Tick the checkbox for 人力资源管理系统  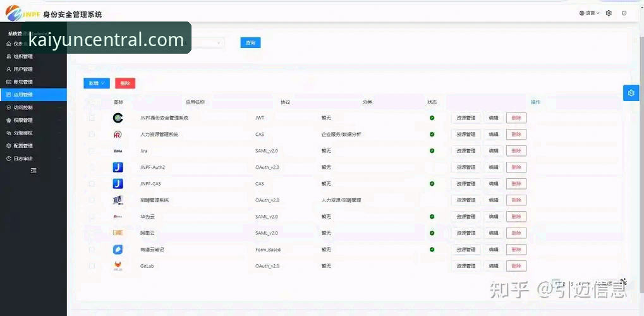pyautogui.click(x=92, y=135)
